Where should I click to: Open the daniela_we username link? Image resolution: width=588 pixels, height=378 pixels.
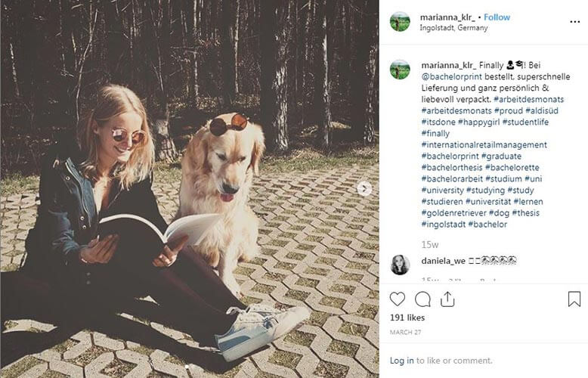click(x=443, y=261)
